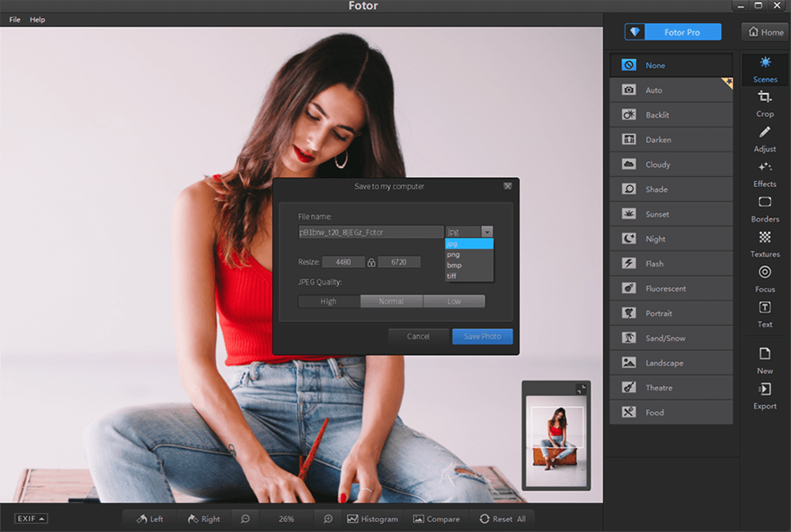Choose png from the format dropdown
This screenshot has width=791, height=532.
[x=456, y=255]
